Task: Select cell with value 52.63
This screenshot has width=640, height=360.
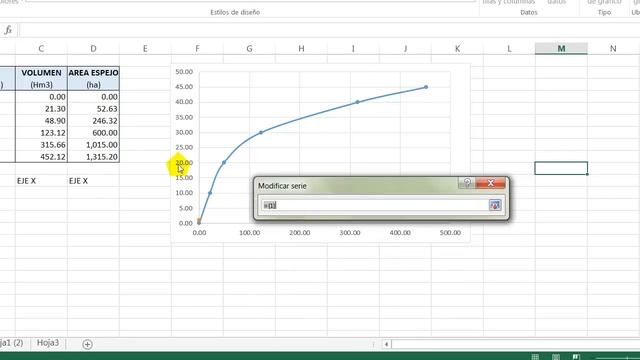Action: tap(93, 109)
